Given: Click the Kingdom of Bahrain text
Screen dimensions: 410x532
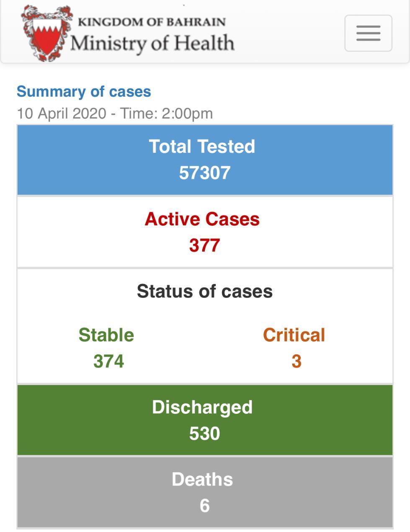Looking at the screenshot, I should [152, 22].
